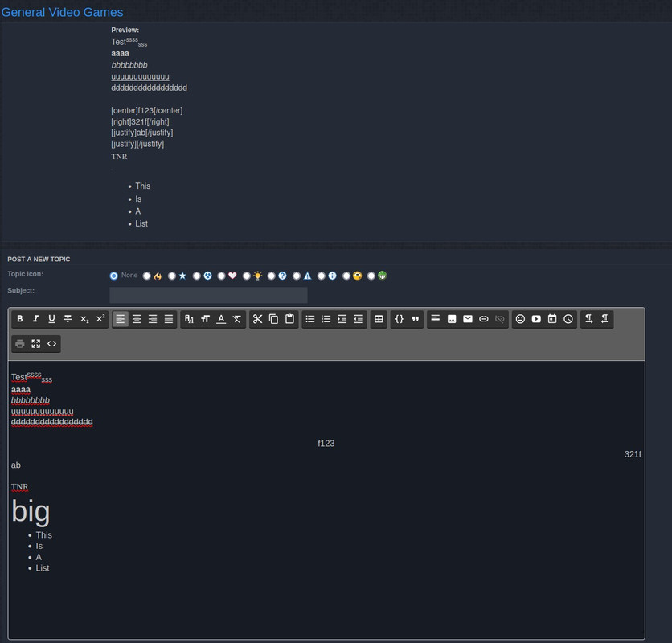Apply strikethrough formatting
Image resolution: width=672 pixels, height=643 pixels.
pos(68,319)
